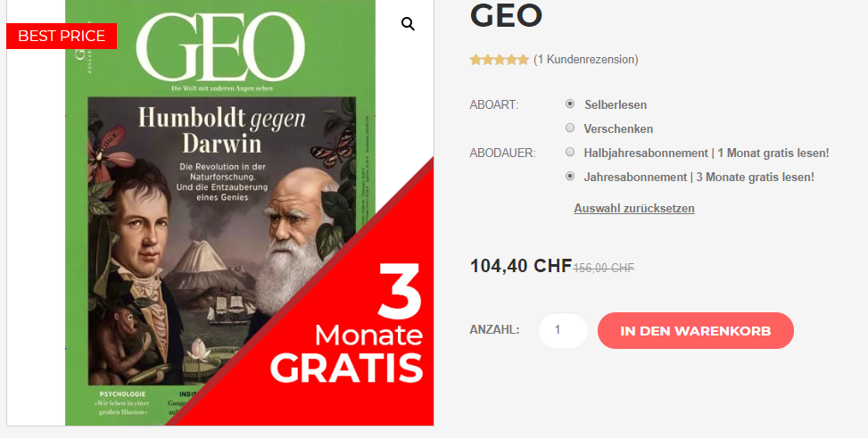Click the ABOART label text

coord(494,104)
